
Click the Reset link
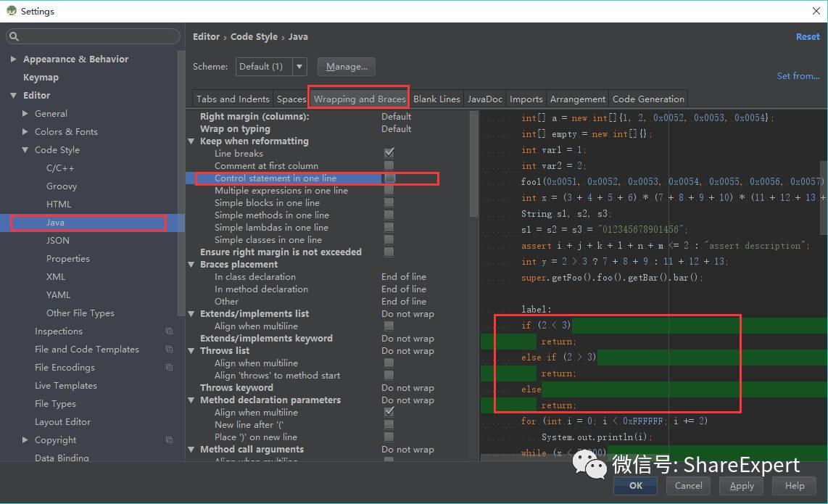click(808, 36)
